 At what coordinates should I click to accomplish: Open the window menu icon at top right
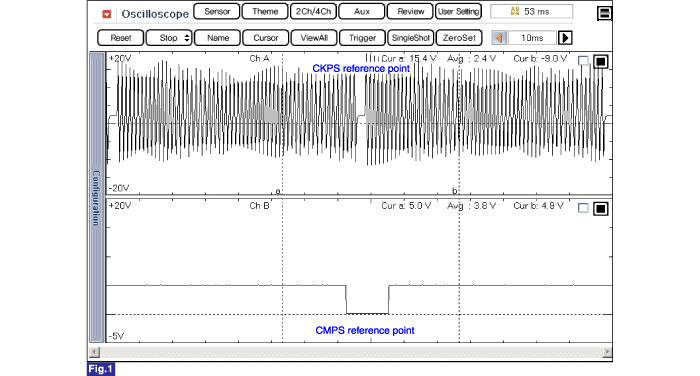tap(604, 13)
